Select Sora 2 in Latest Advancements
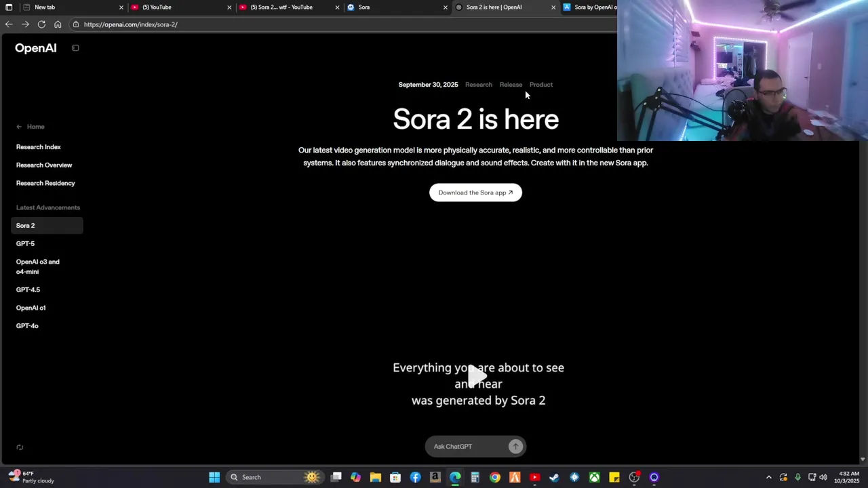868x488 pixels. pos(47,226)
